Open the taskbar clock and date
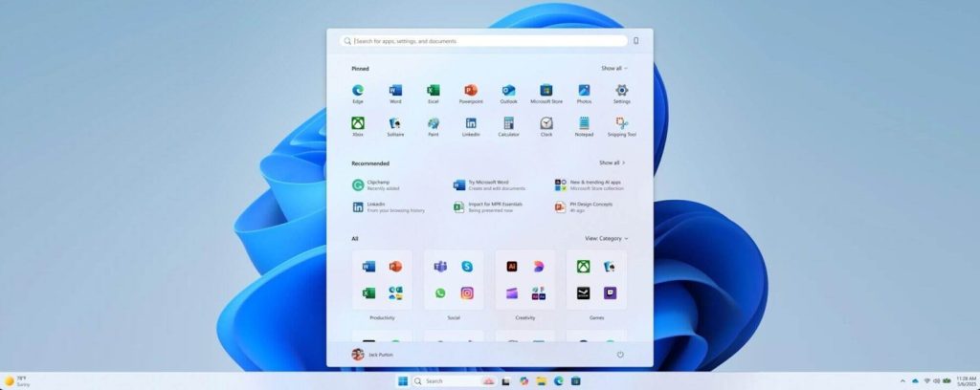Viewport: 980px width, 390px height. pyautogui.click(x=967, y=380)
